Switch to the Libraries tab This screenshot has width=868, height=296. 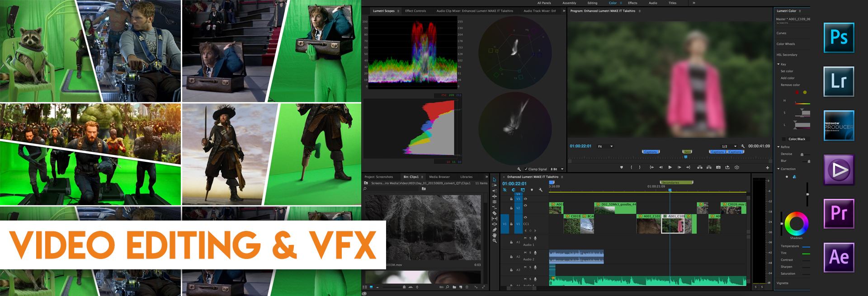[466, 177]
